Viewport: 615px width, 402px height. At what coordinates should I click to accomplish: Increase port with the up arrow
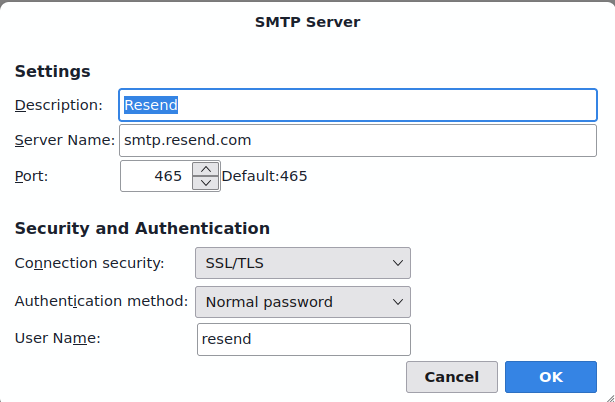tap(206, 169)
